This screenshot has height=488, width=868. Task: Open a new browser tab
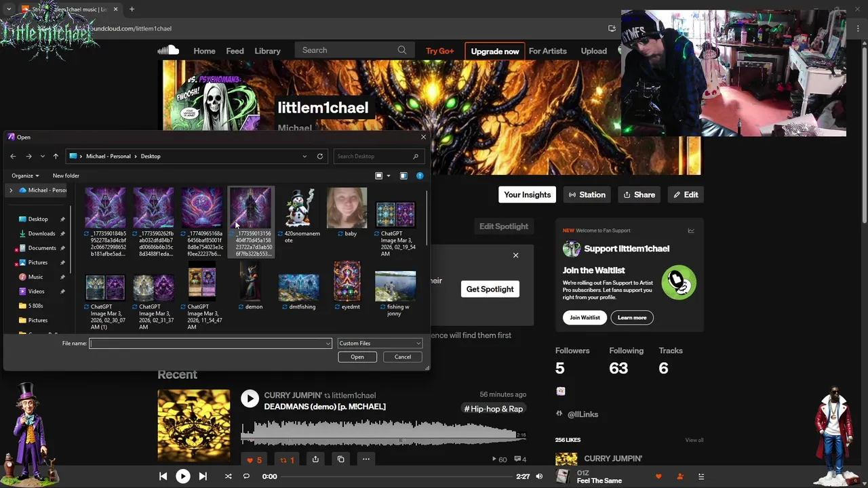(132, 9)
